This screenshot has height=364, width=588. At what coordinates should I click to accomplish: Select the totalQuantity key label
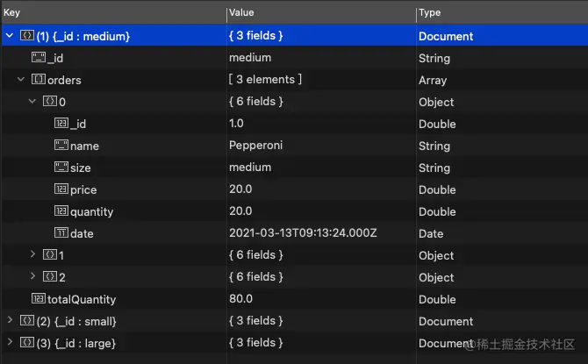point(82,299)
